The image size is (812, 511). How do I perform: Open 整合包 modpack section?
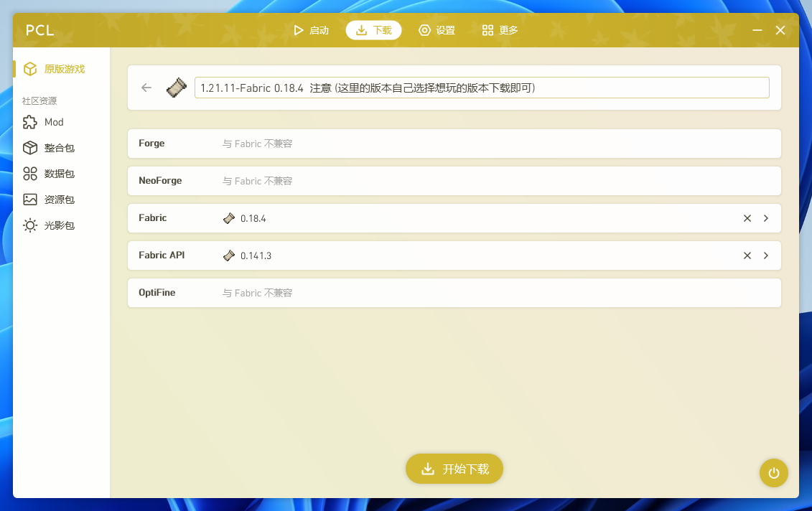tap(59, 148)
